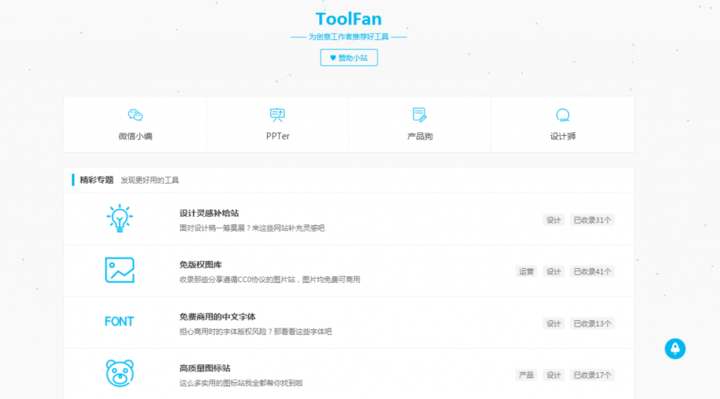Click the heart icon in sponsor button
Image resolution: width=720 pixels, height=399 pixels.
point(333,58)
